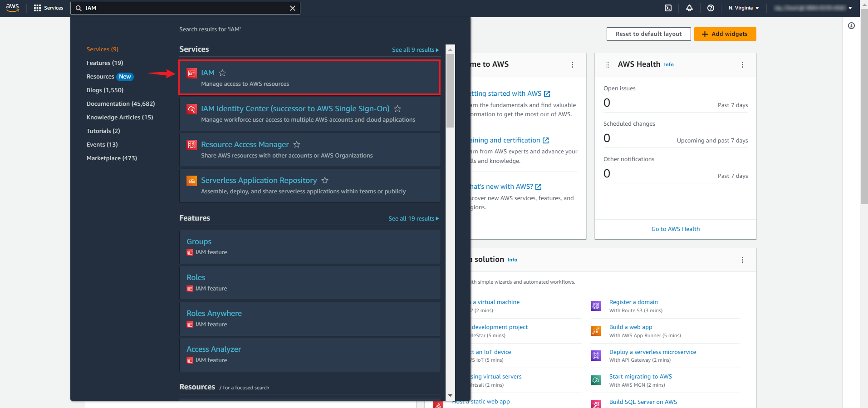Open IAM Identity Center service result
This screenshot has width=868, height=408.
click(295, 108)
